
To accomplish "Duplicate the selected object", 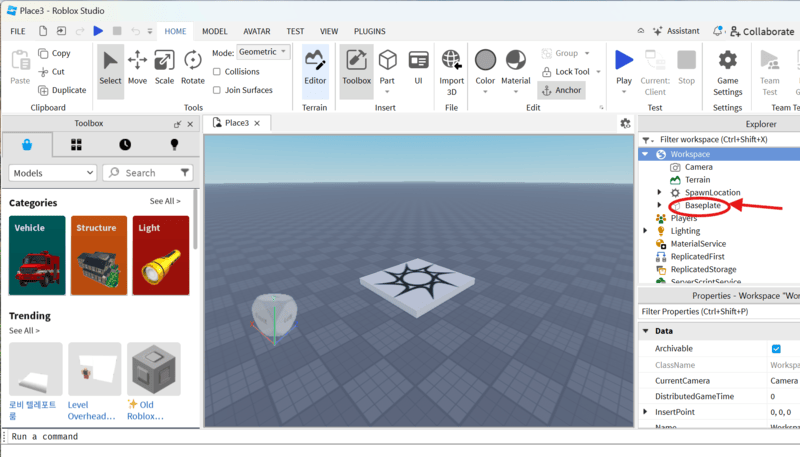I will (62, 90).
